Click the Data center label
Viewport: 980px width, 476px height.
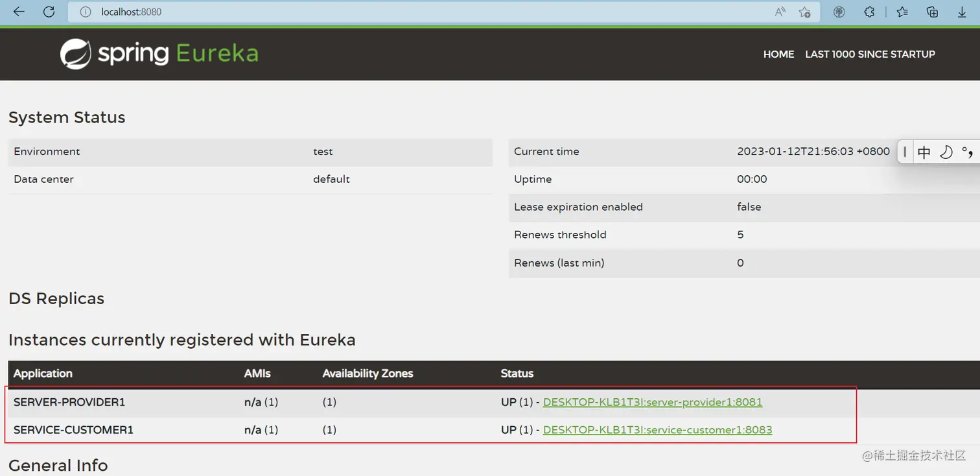click(x=43, y=180)
